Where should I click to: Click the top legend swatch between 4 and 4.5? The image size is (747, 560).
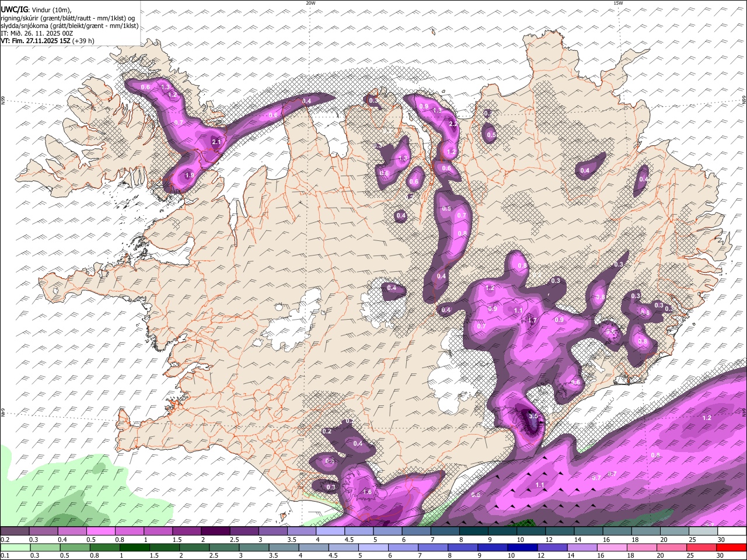[330, 531]
